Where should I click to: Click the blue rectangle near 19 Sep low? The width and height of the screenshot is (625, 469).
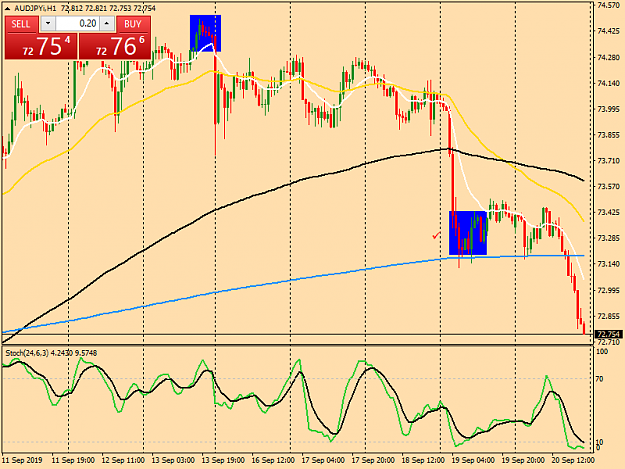(468, 233)
